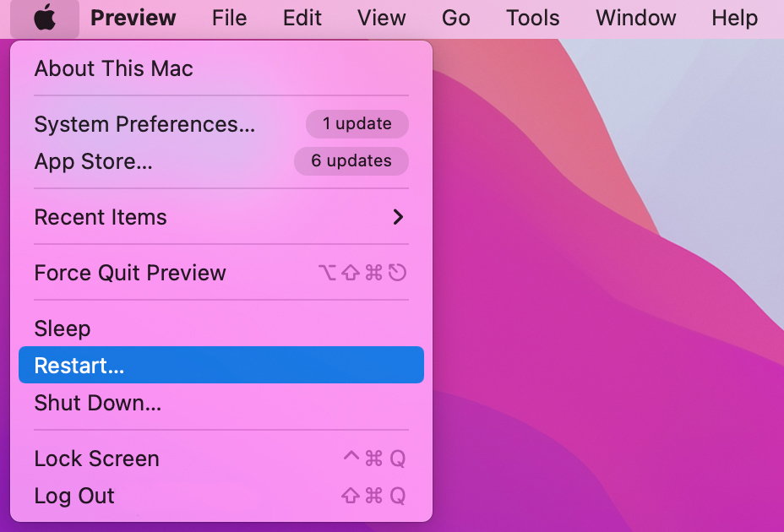
Task: Lock the screen
Action: (x=95, y=459)
